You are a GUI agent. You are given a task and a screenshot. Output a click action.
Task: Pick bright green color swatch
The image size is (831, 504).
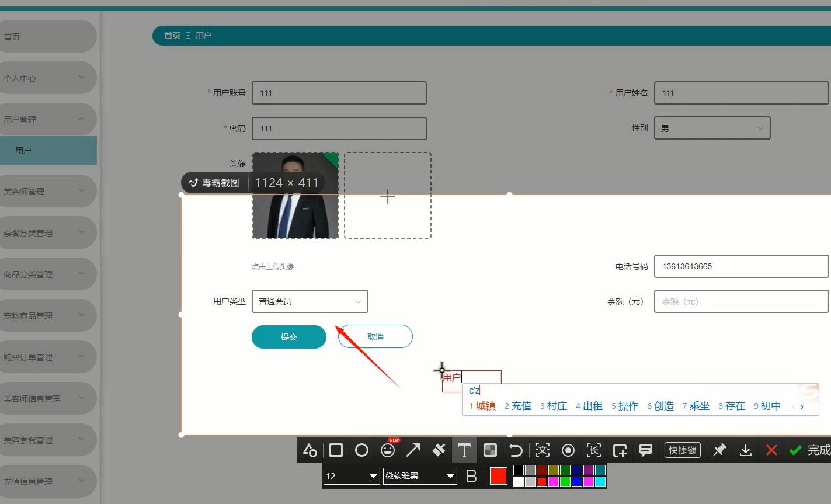565,482
